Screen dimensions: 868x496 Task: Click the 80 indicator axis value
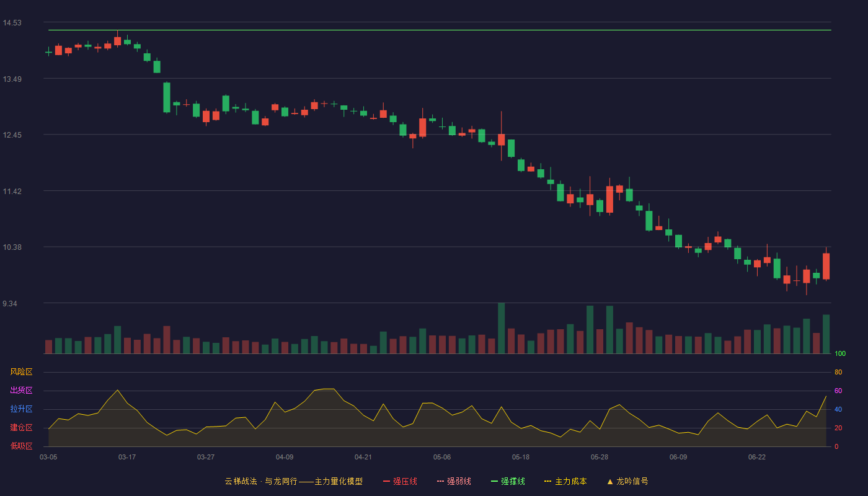[x=838, y=373]
